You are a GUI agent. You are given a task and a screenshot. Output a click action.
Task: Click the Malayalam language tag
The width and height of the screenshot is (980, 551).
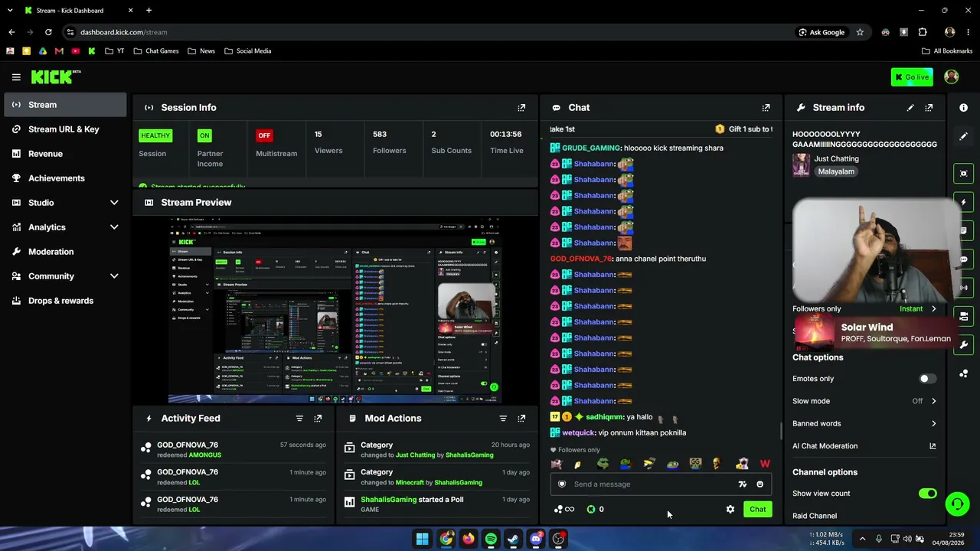[x=836, y=172]
